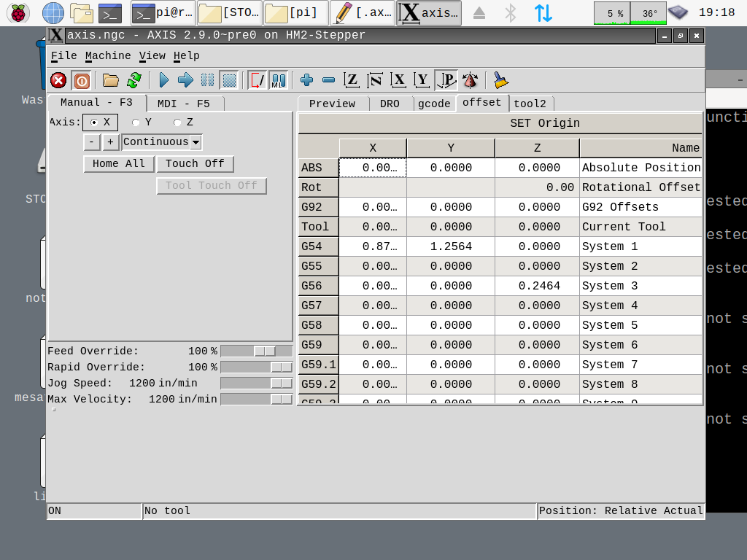Screen dimensions: 747x560
Task: Clear live plot with broom icon
Action: click(500, 80)
